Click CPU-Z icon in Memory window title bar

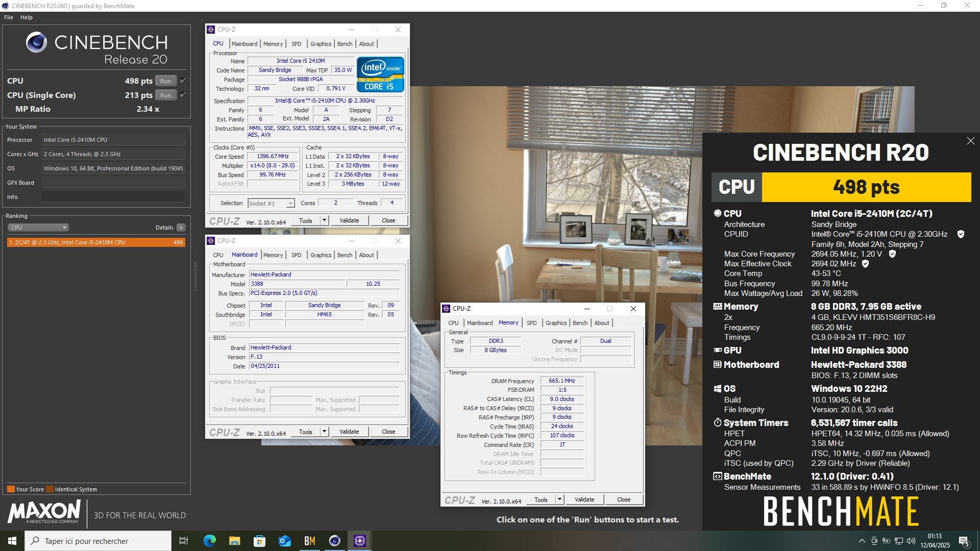point(446,309)
